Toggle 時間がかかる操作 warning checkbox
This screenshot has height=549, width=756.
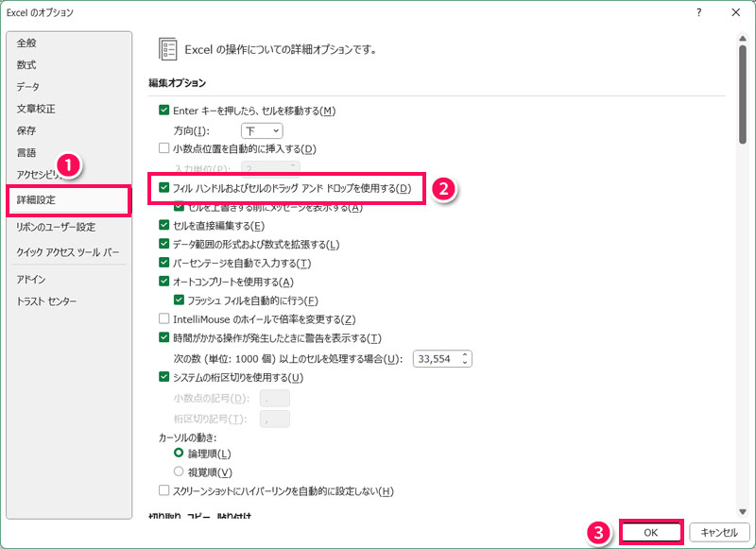[x=163, y=337]
